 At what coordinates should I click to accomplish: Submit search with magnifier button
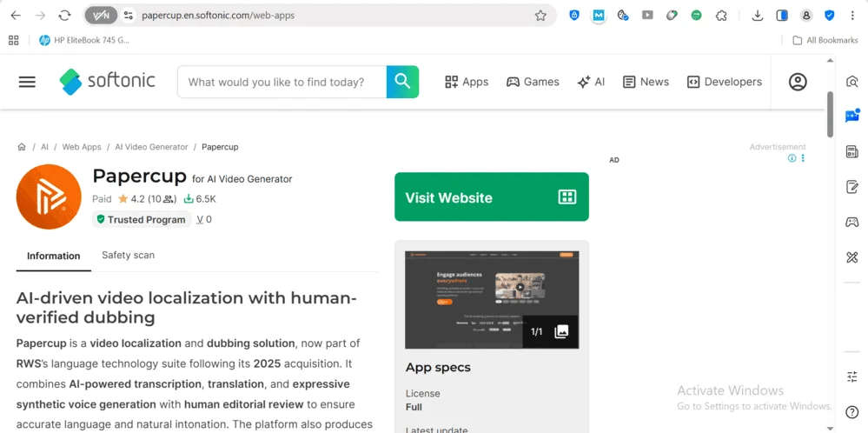point(402,82)
